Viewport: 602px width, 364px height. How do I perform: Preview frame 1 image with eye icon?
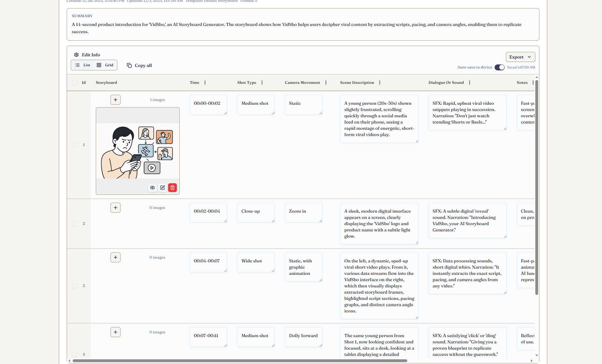click(152, 188)
